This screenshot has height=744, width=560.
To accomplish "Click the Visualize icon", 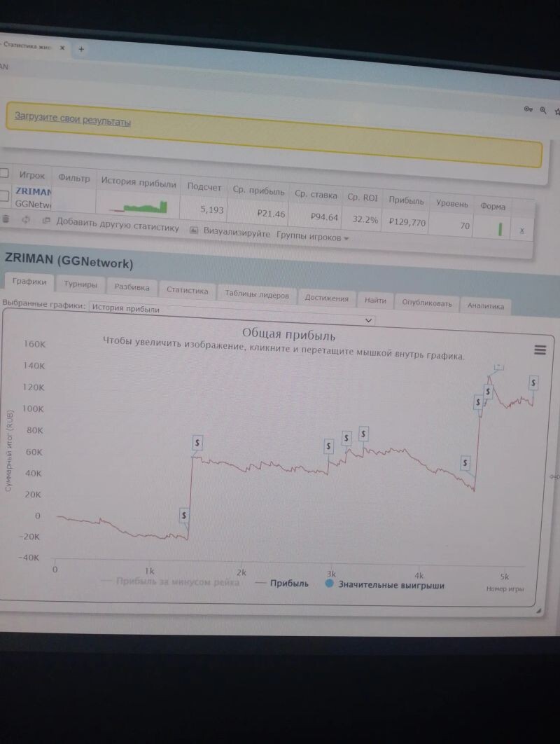I will [x=195, y=230].
